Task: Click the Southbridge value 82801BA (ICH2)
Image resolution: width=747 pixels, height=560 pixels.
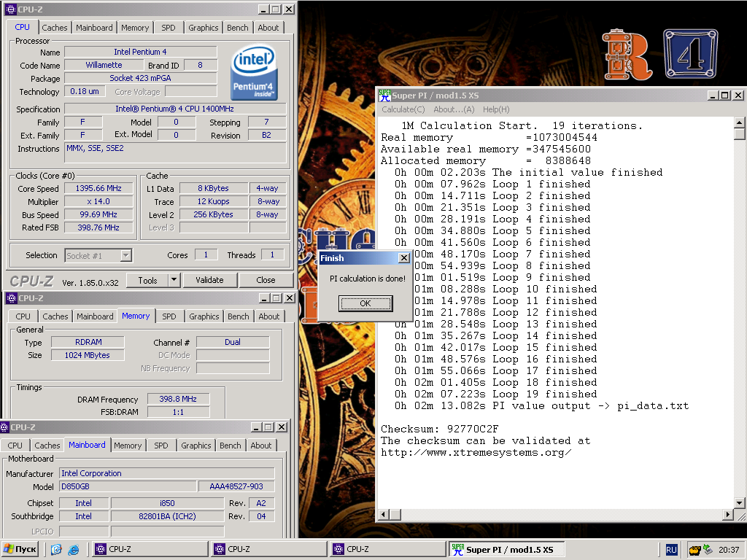Action: [x=167, y=516]
